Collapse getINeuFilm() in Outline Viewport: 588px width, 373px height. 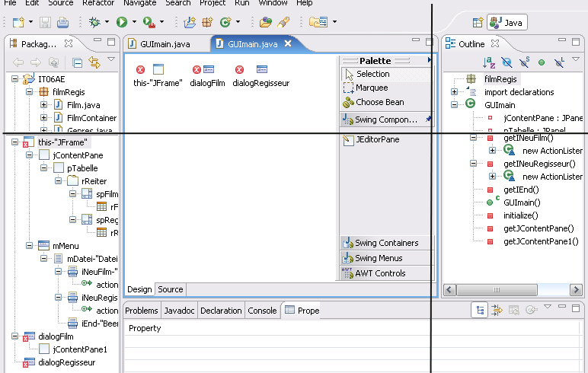[473, 138]
